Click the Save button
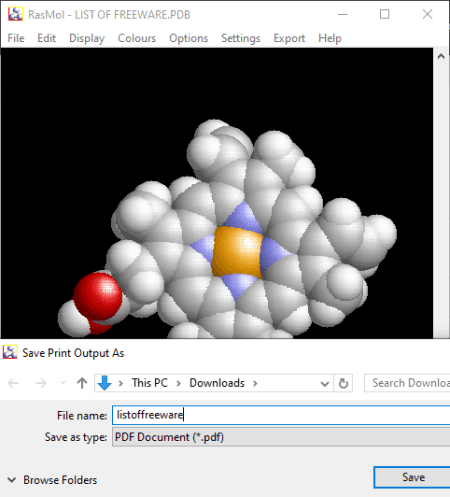Viewport: 450px width, 497px height. coord(413,477)
